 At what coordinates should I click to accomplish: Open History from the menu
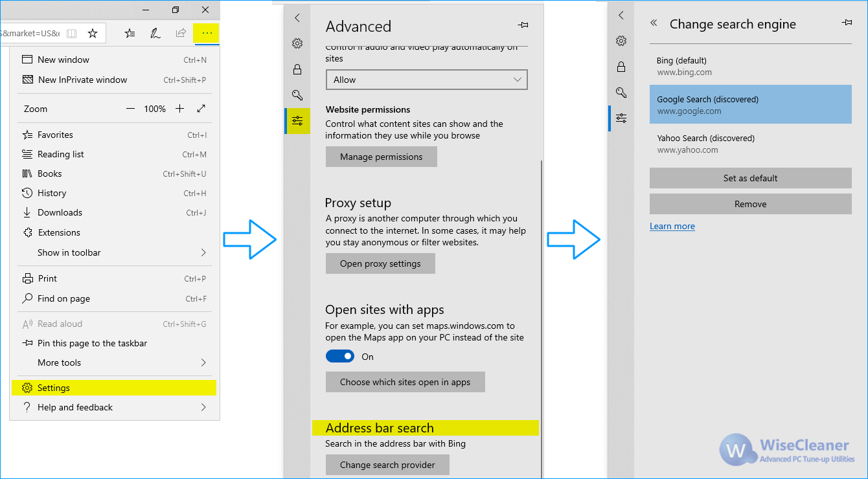(x=113, y=193)
